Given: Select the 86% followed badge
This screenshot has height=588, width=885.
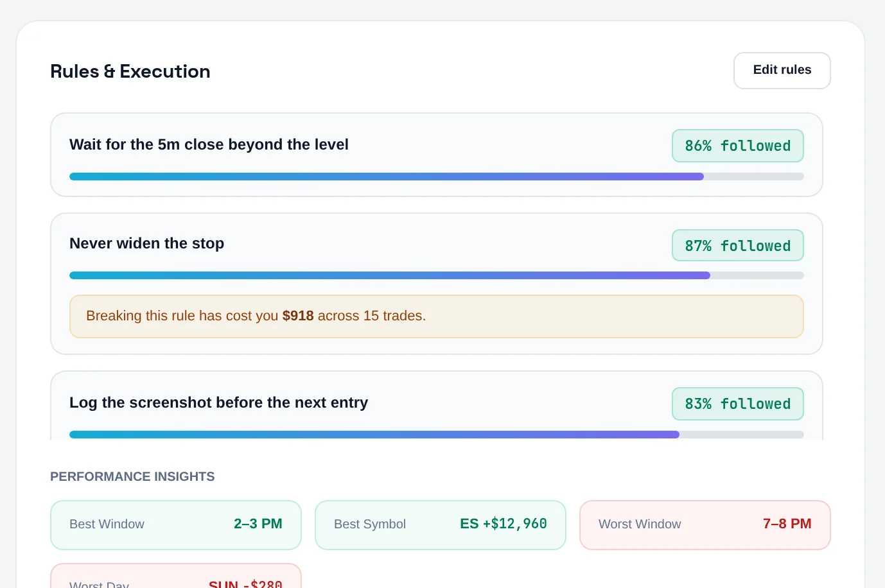Looking at the screenshot, I should point(737,146).
